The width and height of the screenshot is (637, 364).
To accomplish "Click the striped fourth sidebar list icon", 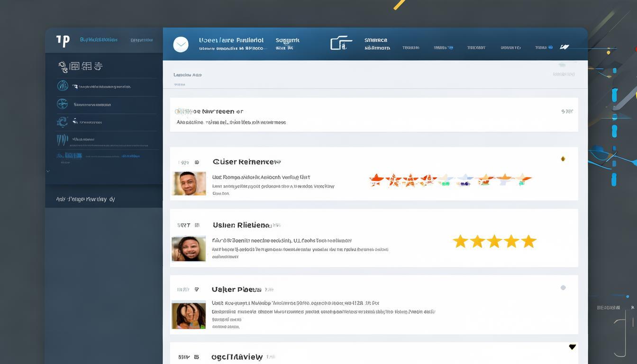I will coord(62,139).
